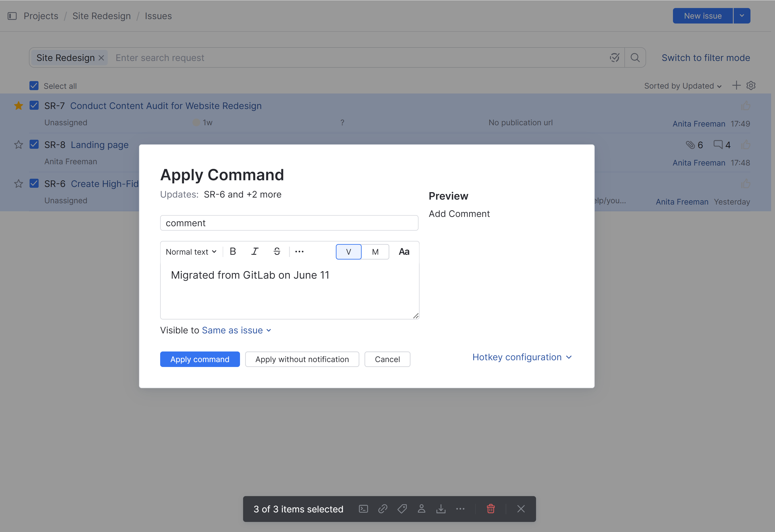Open more formatting options in the editor toolbar

tap(299, 252)
